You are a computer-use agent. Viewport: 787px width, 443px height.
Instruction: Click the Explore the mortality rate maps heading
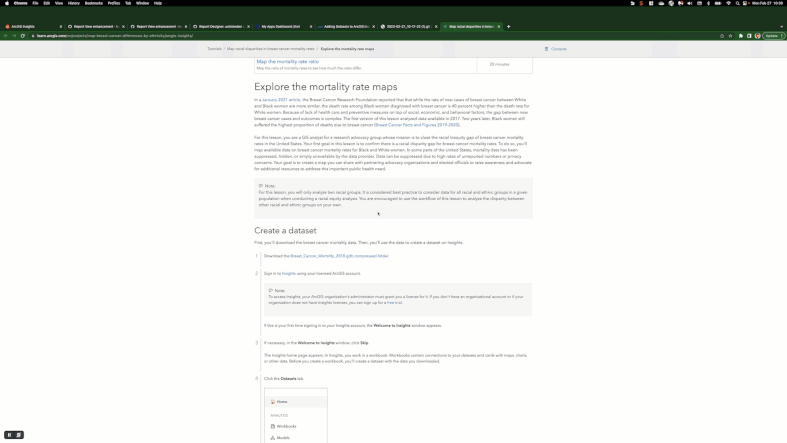[x=325, y=87]
